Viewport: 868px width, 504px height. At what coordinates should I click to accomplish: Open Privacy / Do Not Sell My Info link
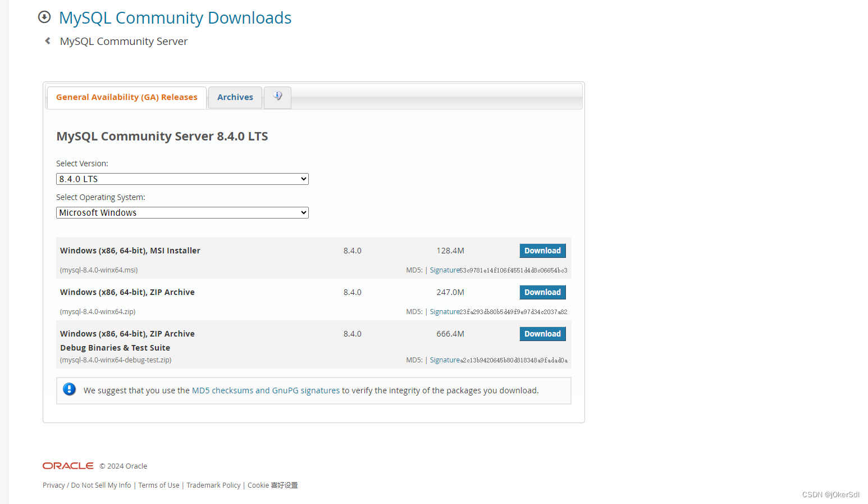pyautogui.click(x=87, y=485)
